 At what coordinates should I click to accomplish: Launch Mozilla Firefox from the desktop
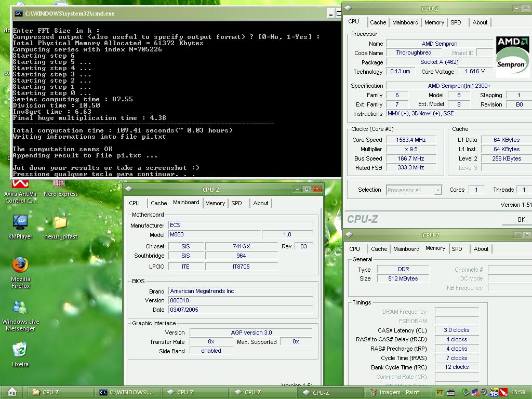(20, 272)
